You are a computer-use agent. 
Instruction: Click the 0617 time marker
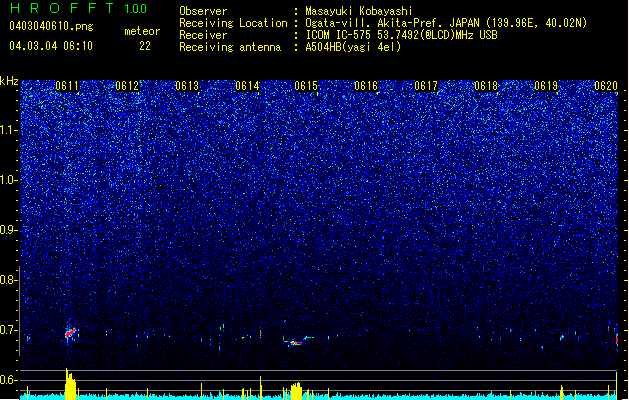coord(426,86)
